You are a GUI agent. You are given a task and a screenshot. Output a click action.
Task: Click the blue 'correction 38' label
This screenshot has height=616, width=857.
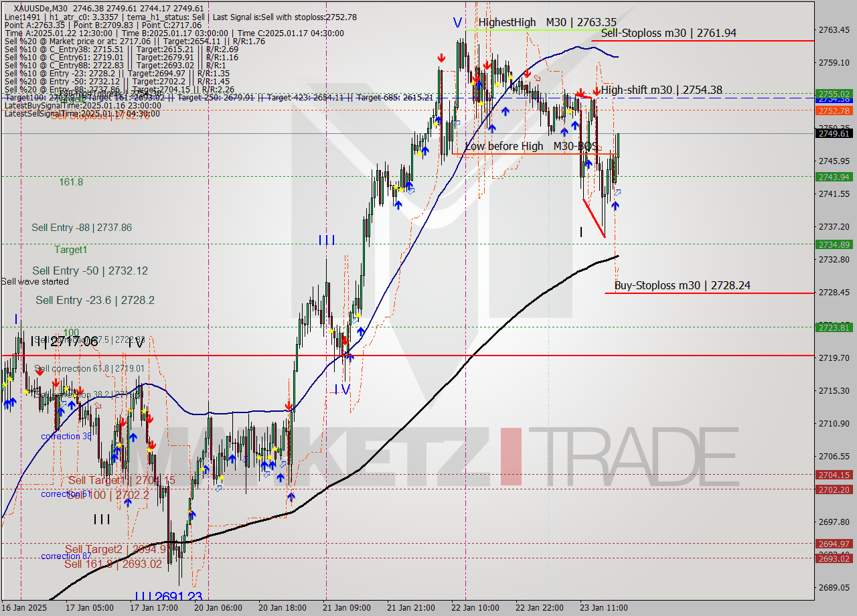click(x=66, y=436)
